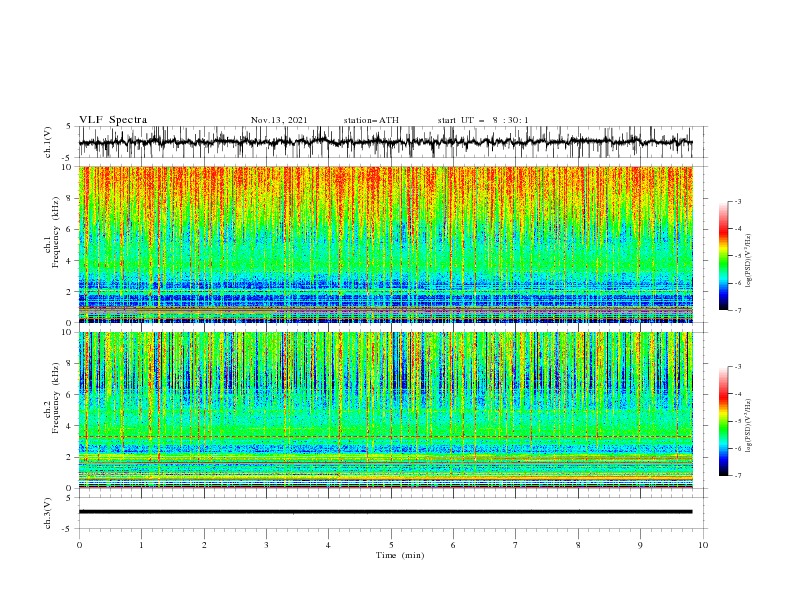Screen dimensions: 792x612
Task: Click the "2" kHz tick on ch.1 axis
Action: (x=69, y=292)
